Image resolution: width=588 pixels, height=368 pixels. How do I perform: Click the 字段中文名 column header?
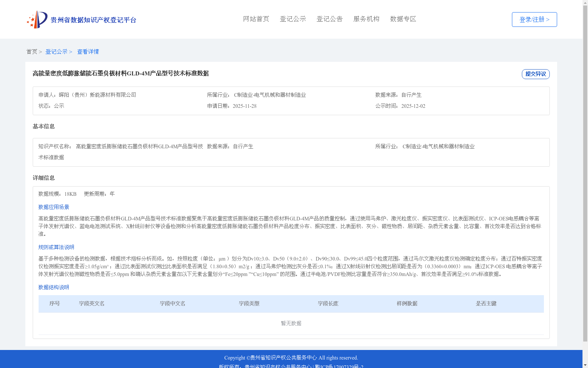click(173, 304)
